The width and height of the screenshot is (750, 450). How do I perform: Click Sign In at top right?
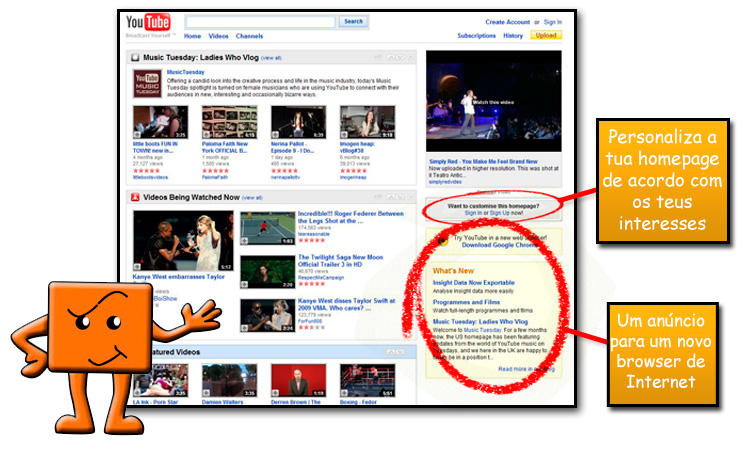click(553, 22)
